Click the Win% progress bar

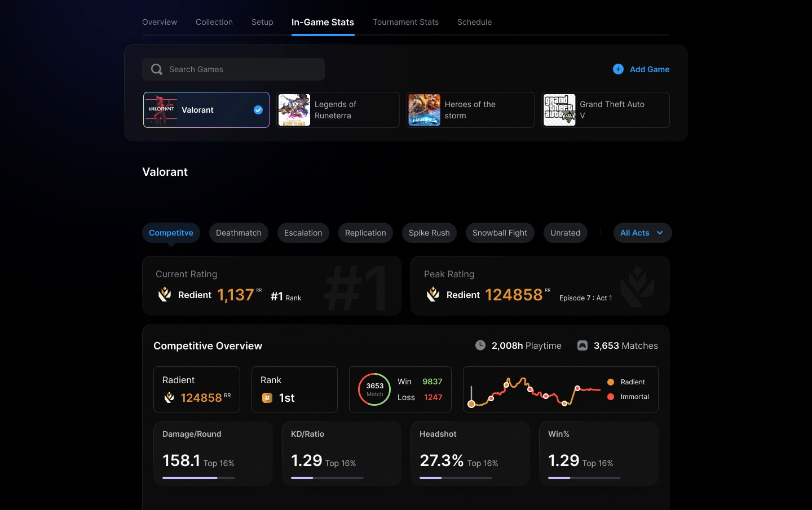[584, 478]
